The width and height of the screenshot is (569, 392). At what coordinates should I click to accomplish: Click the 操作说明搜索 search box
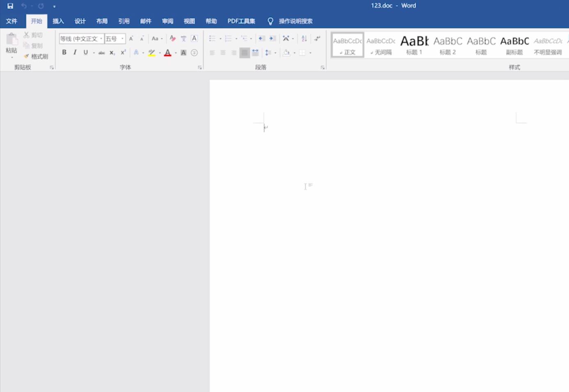tap(295, 21)
